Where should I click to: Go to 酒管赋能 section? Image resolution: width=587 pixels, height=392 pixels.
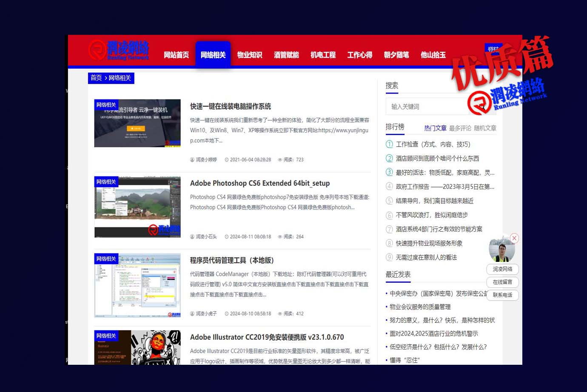[286, 55]
